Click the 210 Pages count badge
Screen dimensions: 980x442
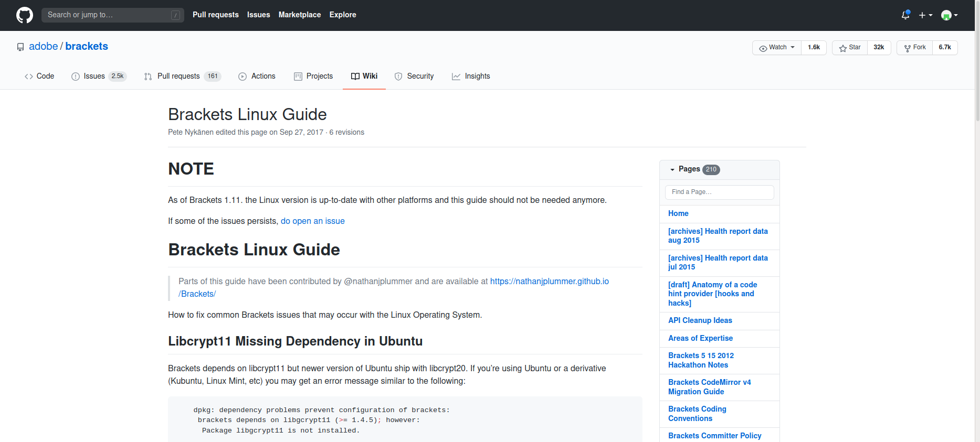click(x=711, y=170)
